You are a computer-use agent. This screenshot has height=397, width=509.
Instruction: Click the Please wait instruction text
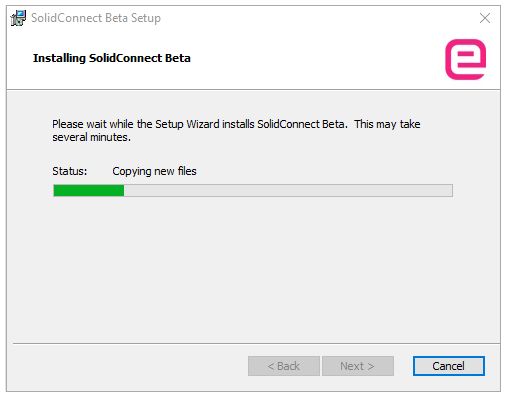pyautogui.click(x=236, y=131)
